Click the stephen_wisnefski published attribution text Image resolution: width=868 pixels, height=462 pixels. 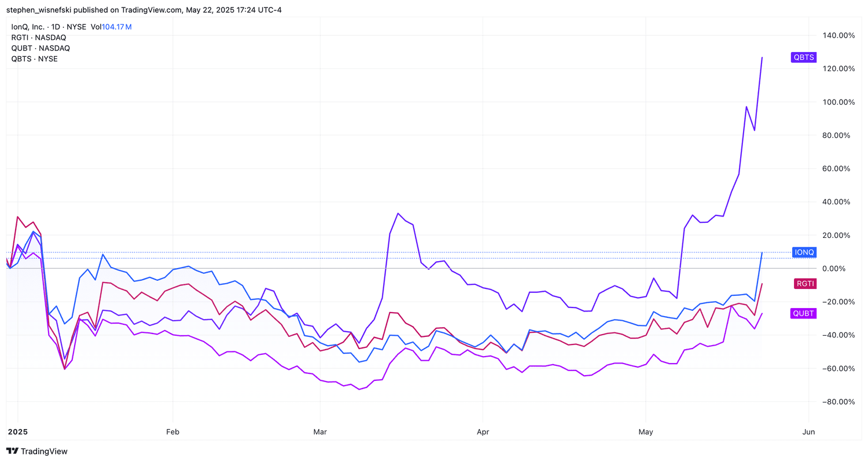(x=144, y=10)
